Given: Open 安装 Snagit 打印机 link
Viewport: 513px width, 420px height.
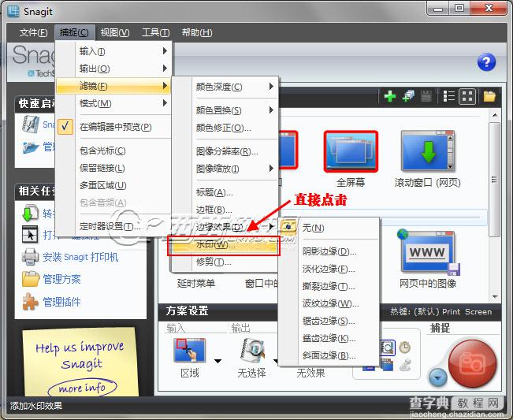Looking at the screenshot, I should click(x=80, y=257).
